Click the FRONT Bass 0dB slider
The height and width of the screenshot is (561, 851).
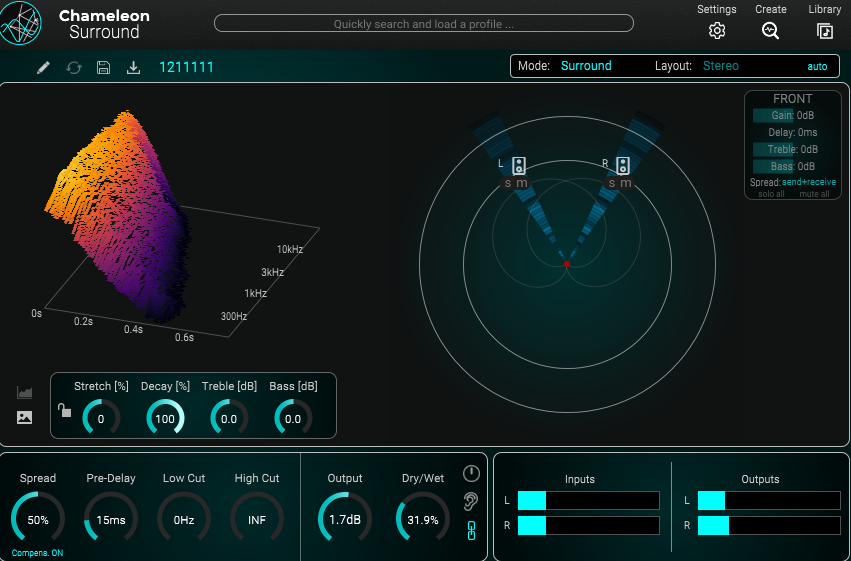click(793, 167)
